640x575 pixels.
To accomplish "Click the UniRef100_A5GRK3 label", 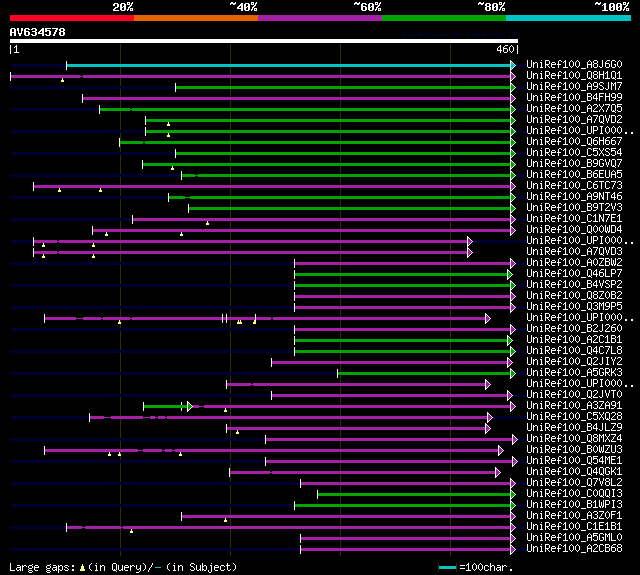I will pyautogui.click(x=574, y=373).
